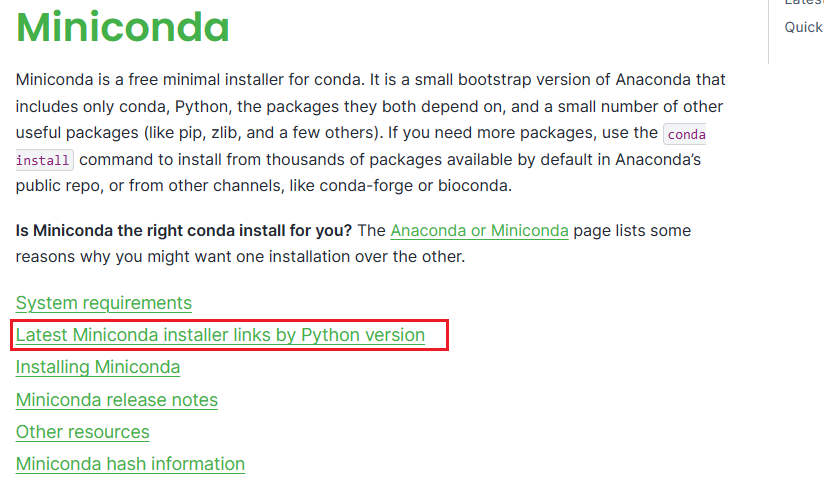Open the System requirements link
The image size is (824, 493).
pyautogui.click(x=104, y=303)
